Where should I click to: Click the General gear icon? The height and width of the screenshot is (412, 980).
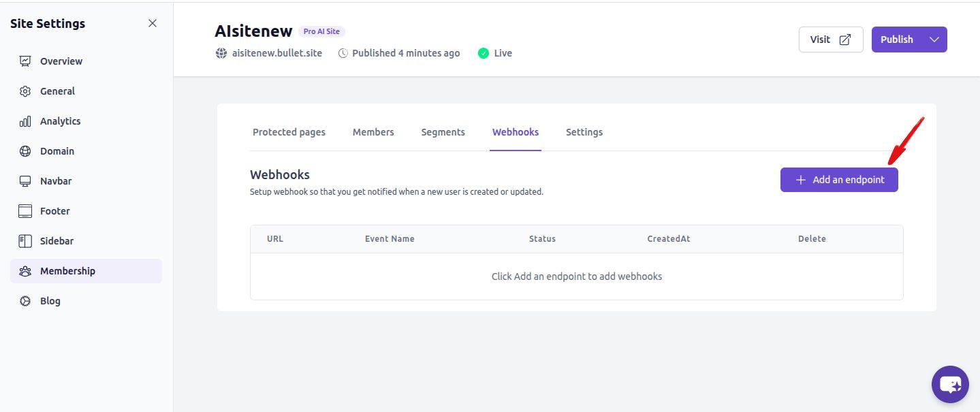[x=25, y=91]
